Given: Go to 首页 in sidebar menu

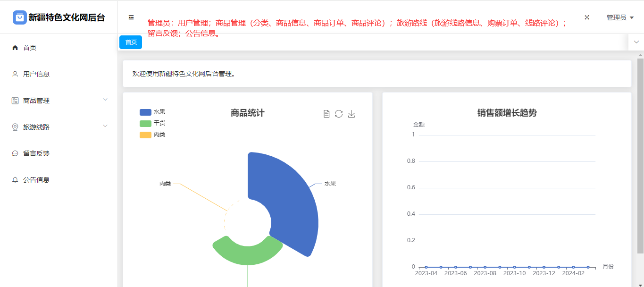Looking at the screenshot, I should (x=30, y=48).
